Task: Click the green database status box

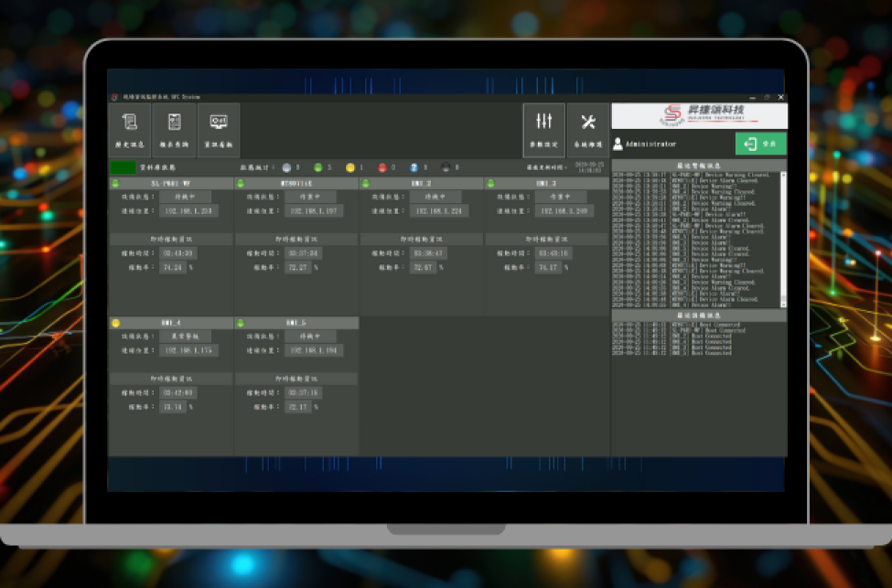Action: 122,168
